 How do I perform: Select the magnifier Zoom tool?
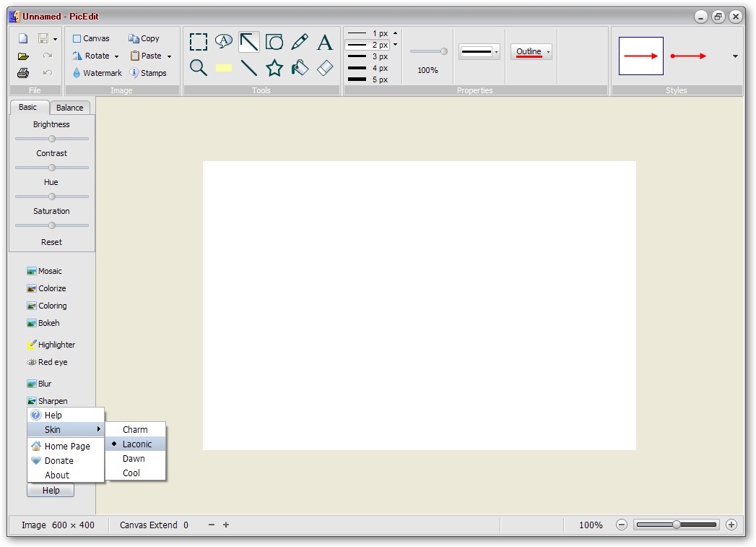[x=199, y=68]
